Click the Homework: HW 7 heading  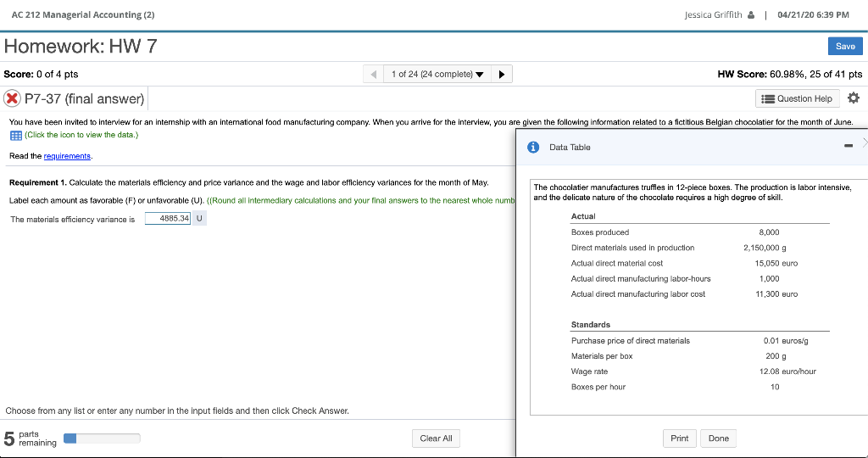pyautogui.click(x=81, y=46)
